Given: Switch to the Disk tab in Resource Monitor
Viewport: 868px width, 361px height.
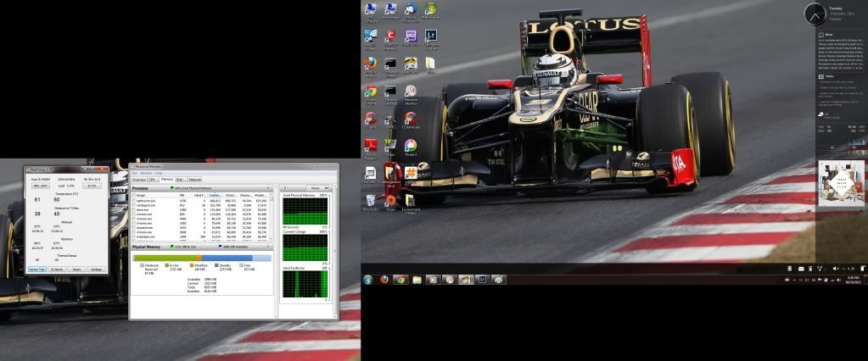Looking at the screenshot, I should 179,180.
